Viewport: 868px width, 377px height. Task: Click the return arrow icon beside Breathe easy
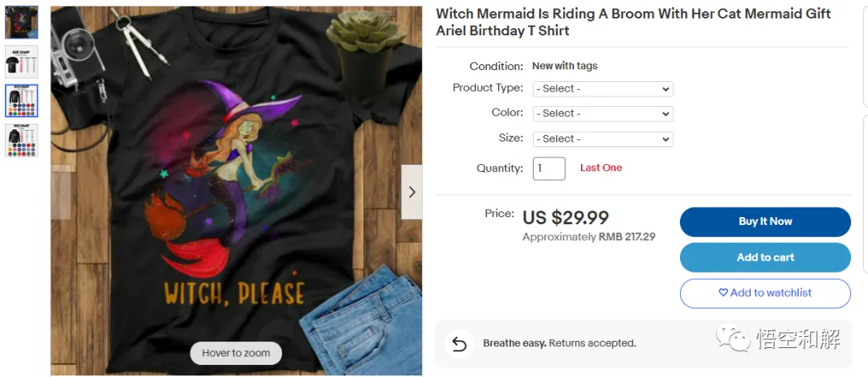[459, 344]
